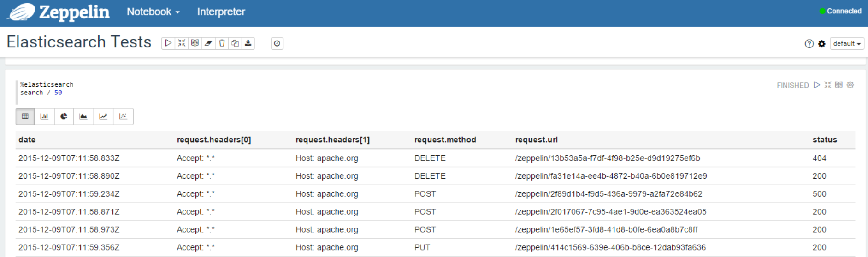The width and height of the screenshot is (868, 257).
Task: Clone the notebook with the copy icon
Action: (x=235, y=43)
